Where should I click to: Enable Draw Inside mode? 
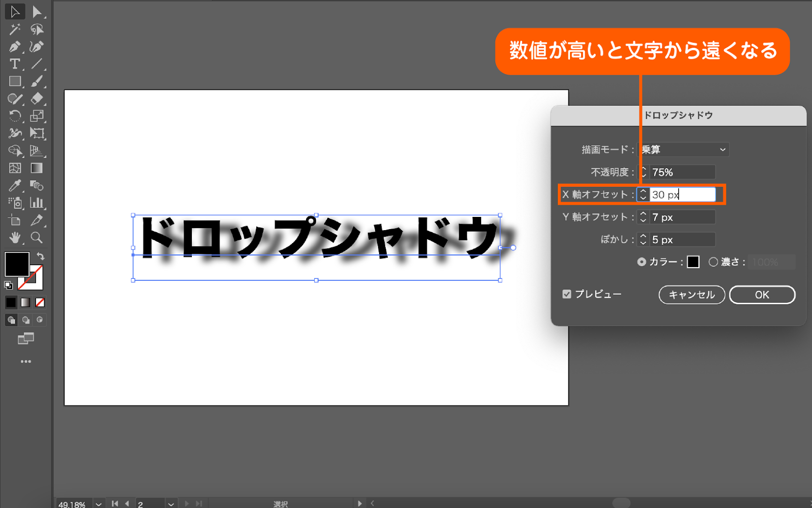pyautogui.click(x=40, y=320)
